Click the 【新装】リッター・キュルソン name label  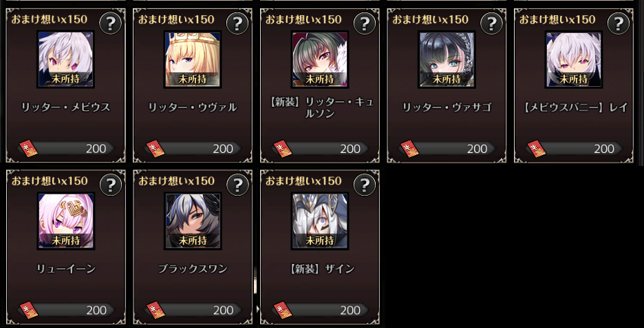pyautogui.click(x=321, y=107)
